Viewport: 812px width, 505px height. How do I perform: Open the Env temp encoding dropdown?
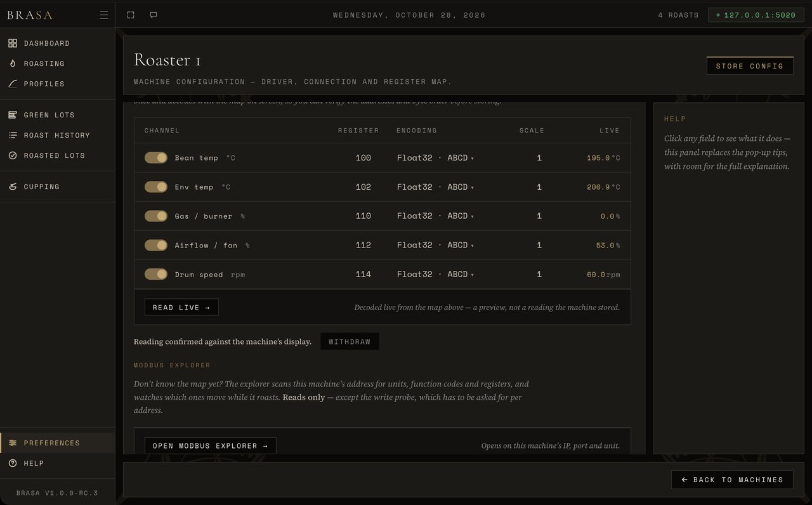tap(436, 187)
